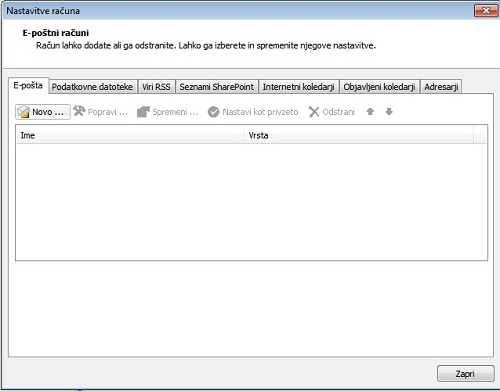The width and height of the screenshot is (500, 391).
Task: Open the Viri RSS tab
Action: [156, 87]
